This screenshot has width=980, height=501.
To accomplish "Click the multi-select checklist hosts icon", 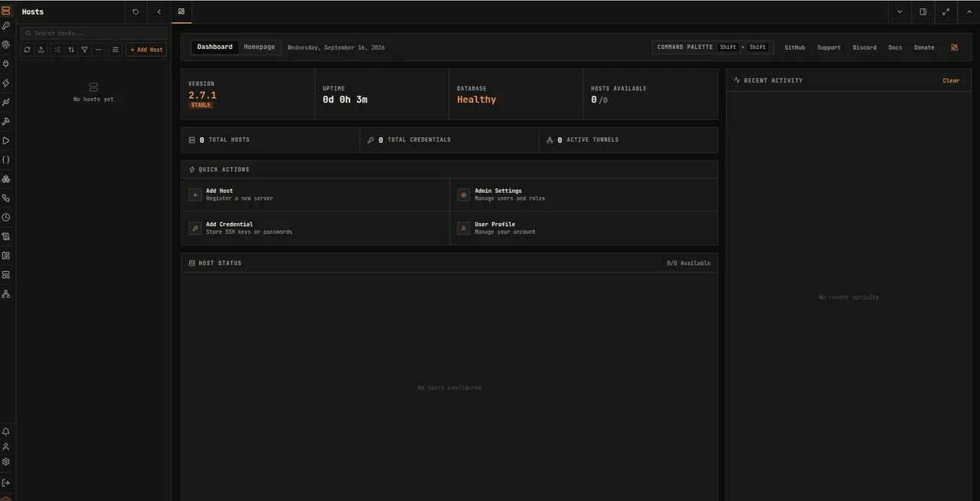I will 57,50.
